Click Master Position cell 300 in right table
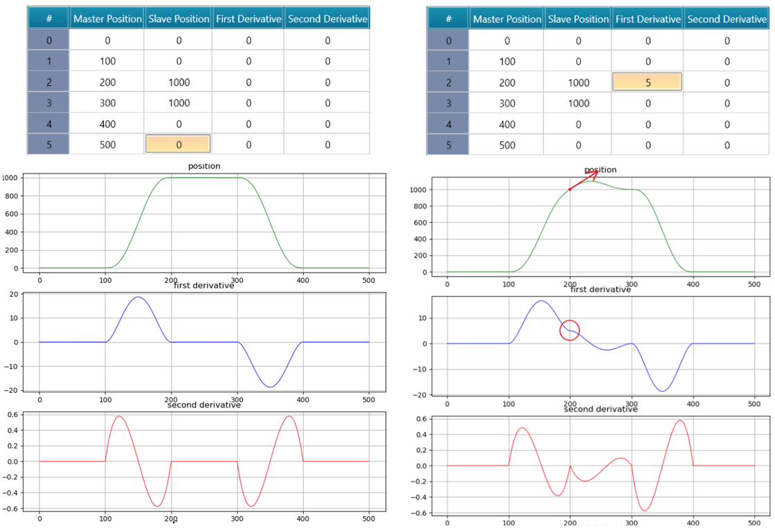This screenshot has width=775, height=532. click(507, 104)
